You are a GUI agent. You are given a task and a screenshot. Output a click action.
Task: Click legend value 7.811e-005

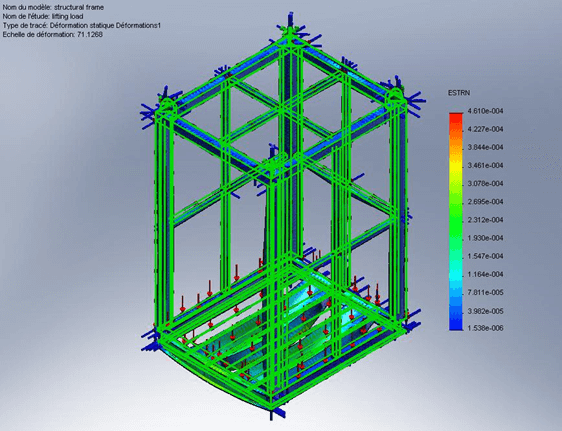tap(485, 293)
